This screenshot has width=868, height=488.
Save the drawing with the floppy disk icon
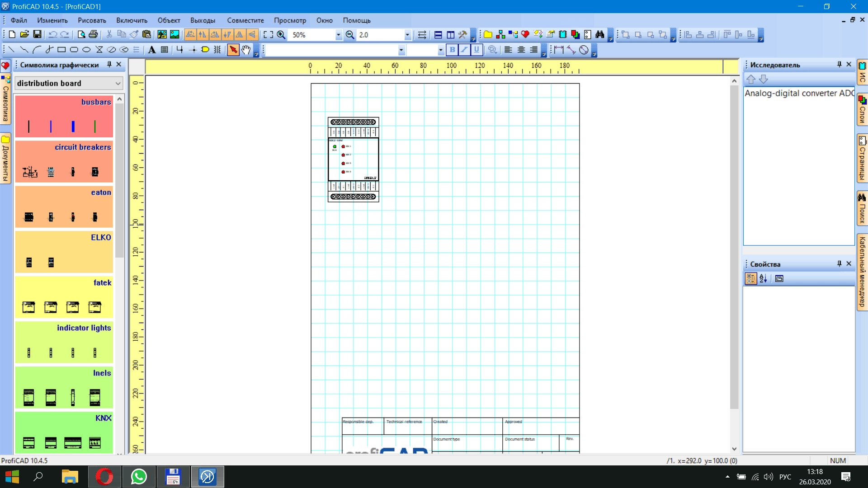(x=38, y=35)
